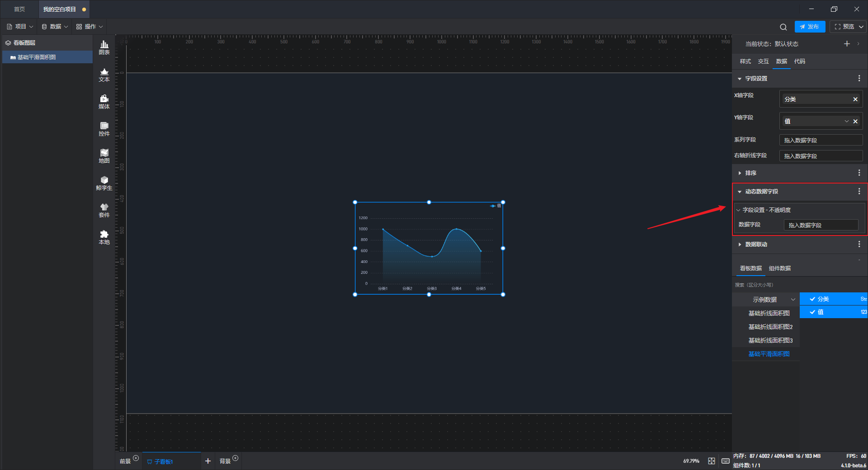Viewport: 868px width, 470px height.
Task: Open 数据联动 section more-options menu
Action: coord(859,244)
